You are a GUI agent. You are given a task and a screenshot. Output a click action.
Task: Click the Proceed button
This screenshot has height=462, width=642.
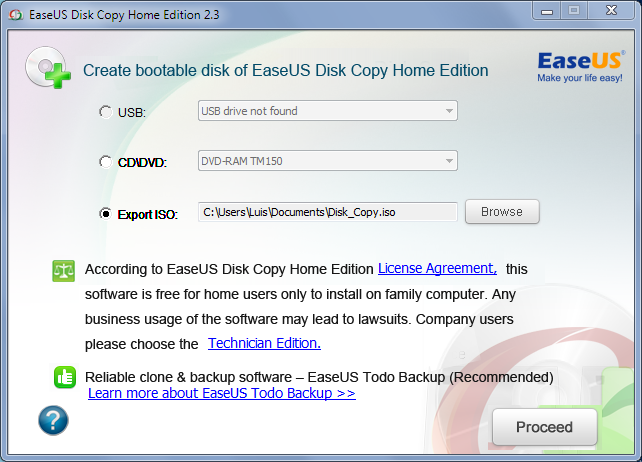coord(545,427)
